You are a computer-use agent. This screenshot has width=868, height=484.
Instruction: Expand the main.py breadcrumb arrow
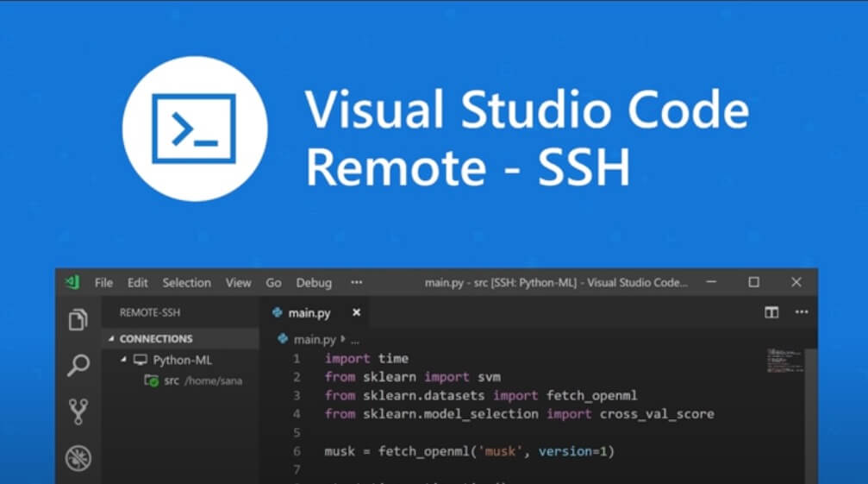(x=343, y=338)
